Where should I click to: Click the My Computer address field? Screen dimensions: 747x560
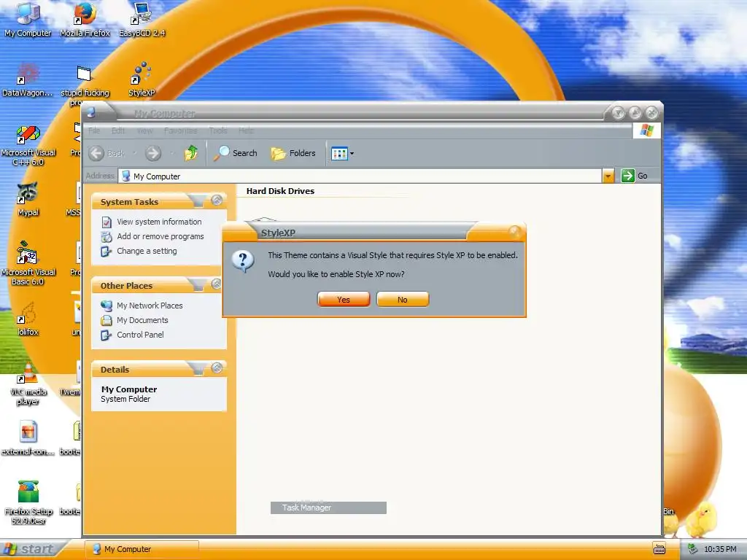tap(360, 176)
